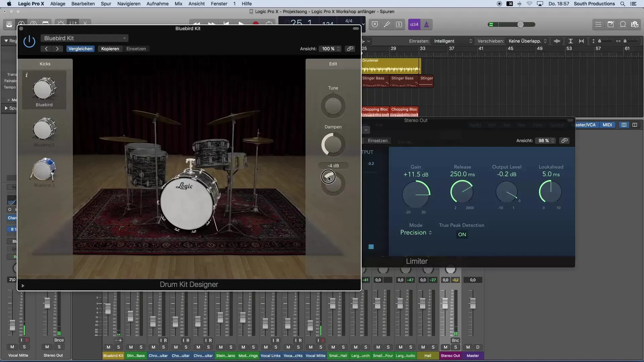Select the Bluebird 2 kick drum
The height and width of the screenshot is (362, 644).
(x=44, y=131)
